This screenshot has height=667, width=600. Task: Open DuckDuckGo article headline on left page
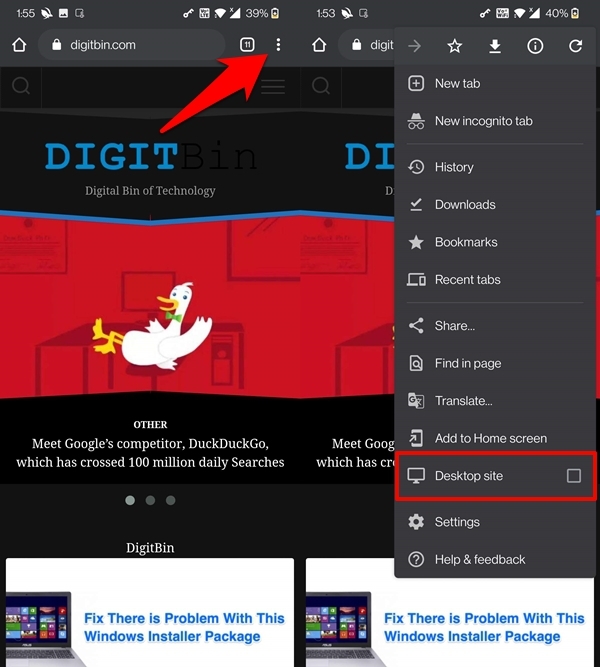tap(150, 453)
